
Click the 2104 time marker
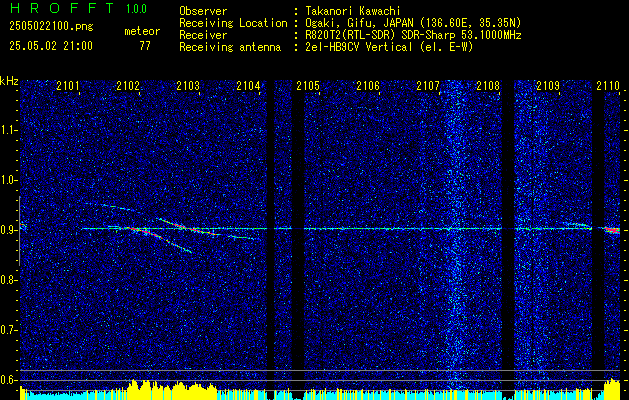(248, 85)
